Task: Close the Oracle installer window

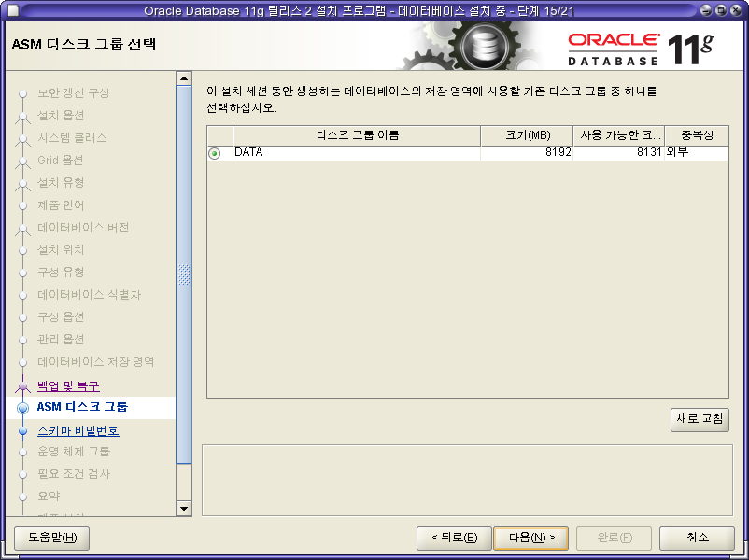Action: tap(736, 10)
